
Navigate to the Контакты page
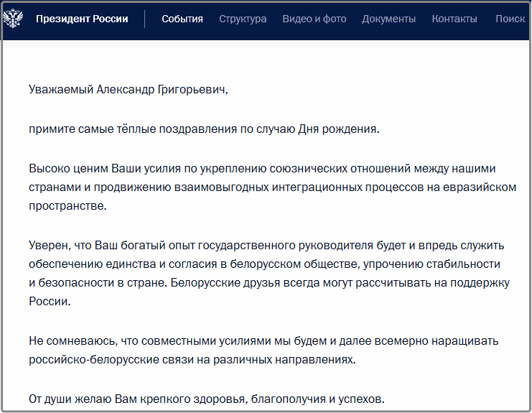point(454,19)
